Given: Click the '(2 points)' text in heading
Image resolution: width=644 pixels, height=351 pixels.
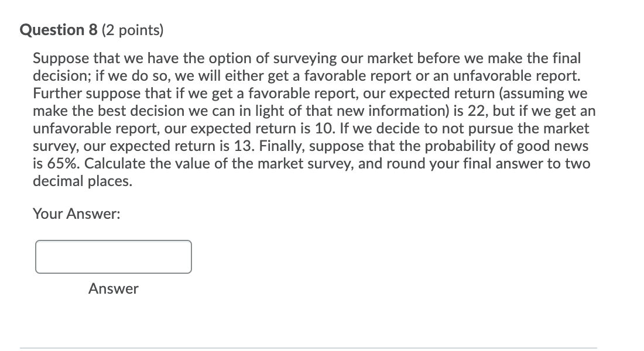Looking at the screenshot, I should [133, 30].
